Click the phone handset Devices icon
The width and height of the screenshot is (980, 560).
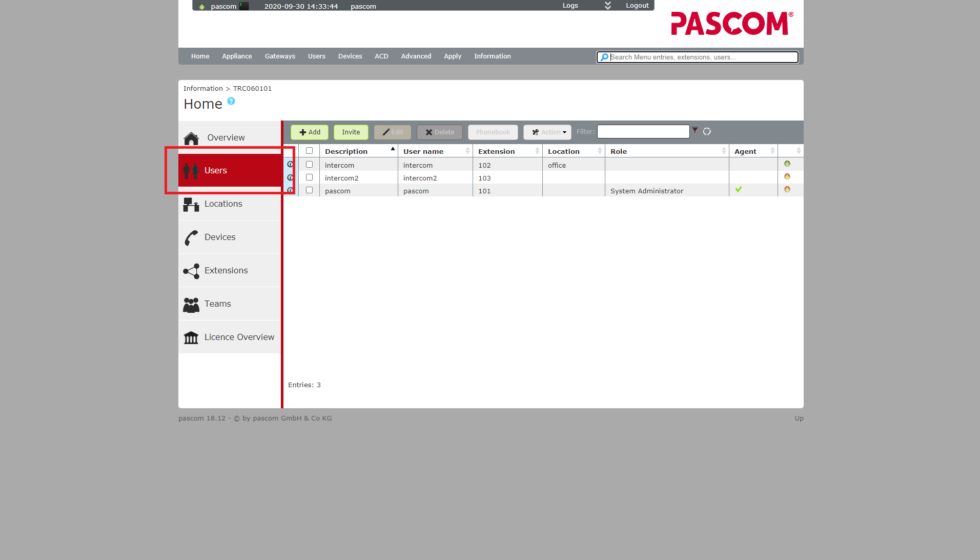(x=191, y=238)
